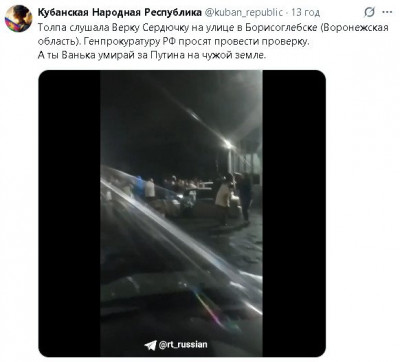400x362 pixels.
Task: Click the tweet line starting Толпа слушала Верку
Action: 213,27
